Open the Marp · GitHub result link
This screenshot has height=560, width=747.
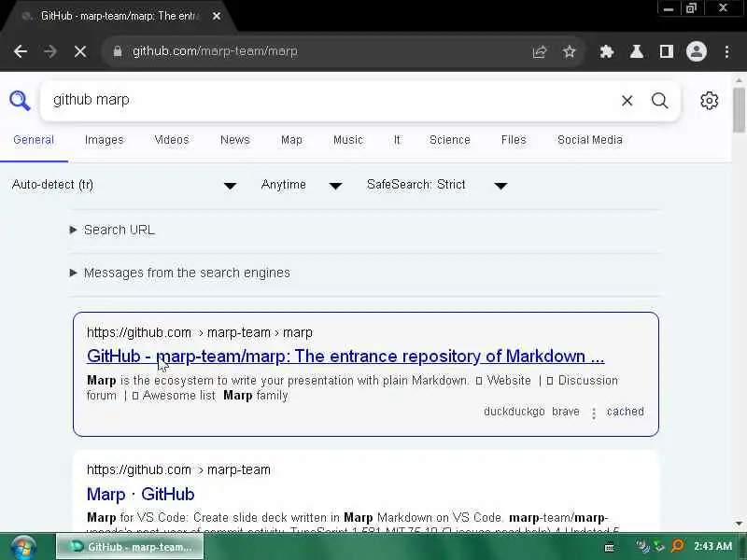click(x=141, y=495)
